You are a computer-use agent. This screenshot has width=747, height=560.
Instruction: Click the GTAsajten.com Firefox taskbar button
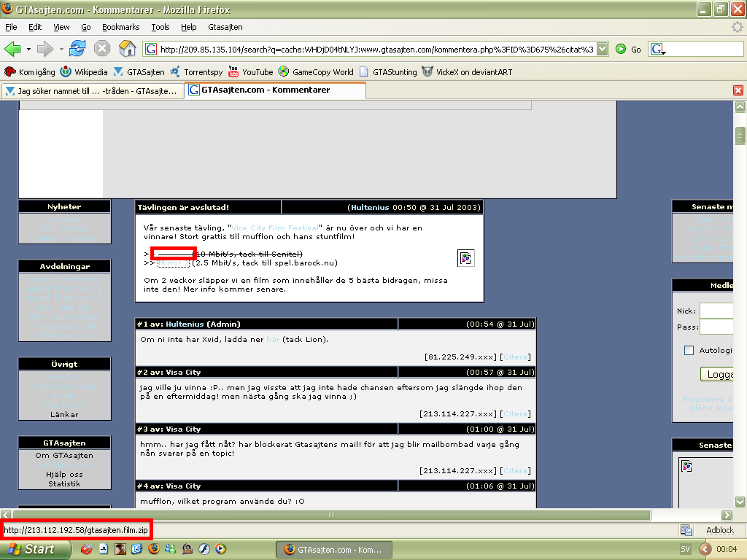tap(334, 550)
